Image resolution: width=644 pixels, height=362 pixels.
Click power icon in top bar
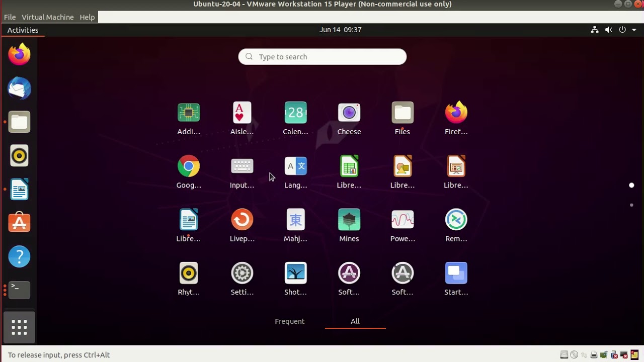pyautogui.click(x=622, y=30)
